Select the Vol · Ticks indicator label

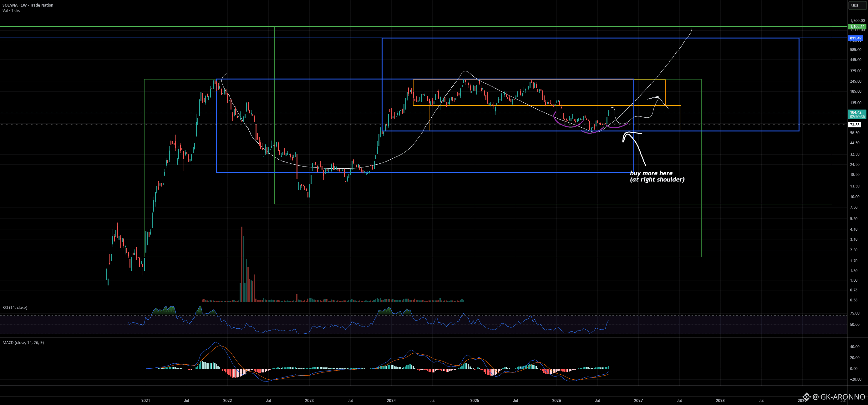click(11, 11)
